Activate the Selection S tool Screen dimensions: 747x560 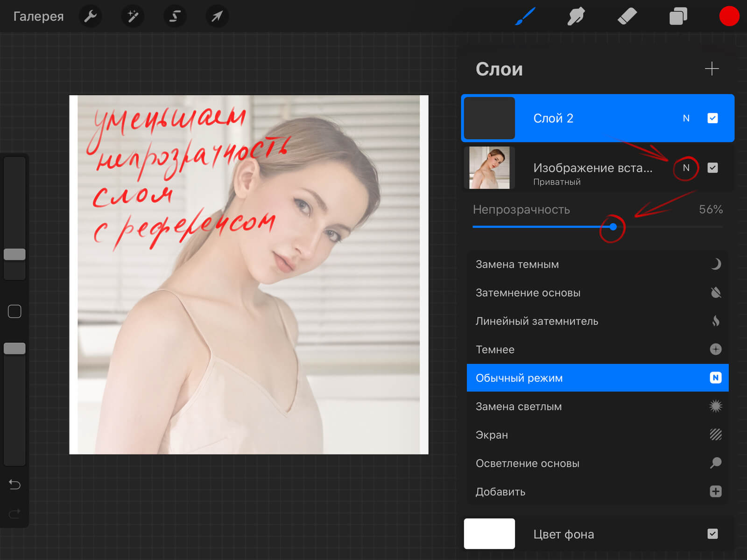click(x=175, y=16)
